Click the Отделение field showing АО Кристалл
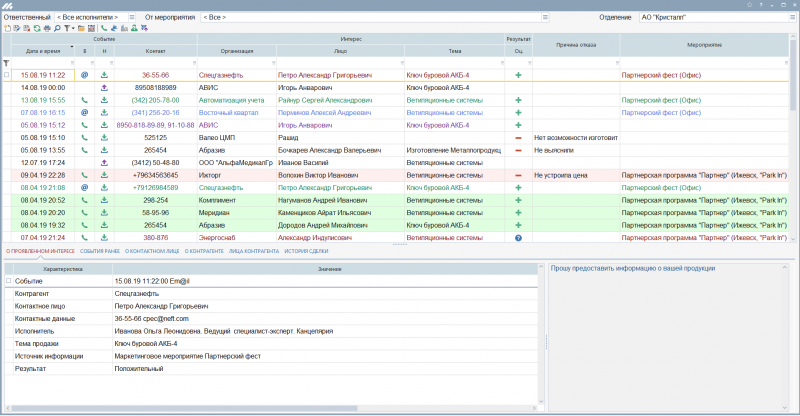 pyautogui.click(x=714, y=17)
